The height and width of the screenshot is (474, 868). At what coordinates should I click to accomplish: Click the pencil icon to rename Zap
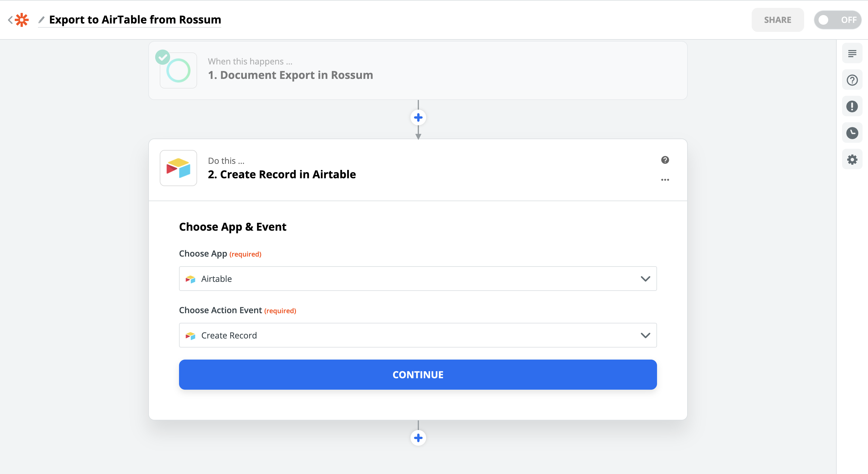42,20
